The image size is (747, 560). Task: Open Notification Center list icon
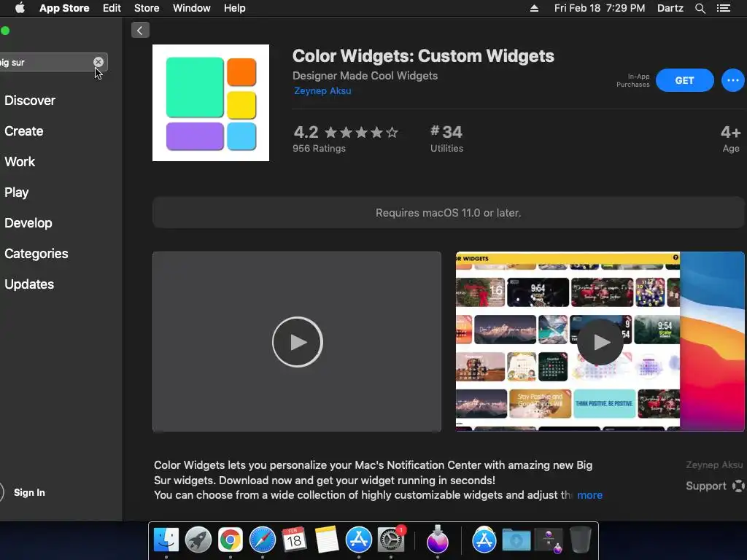click(723, 8)
